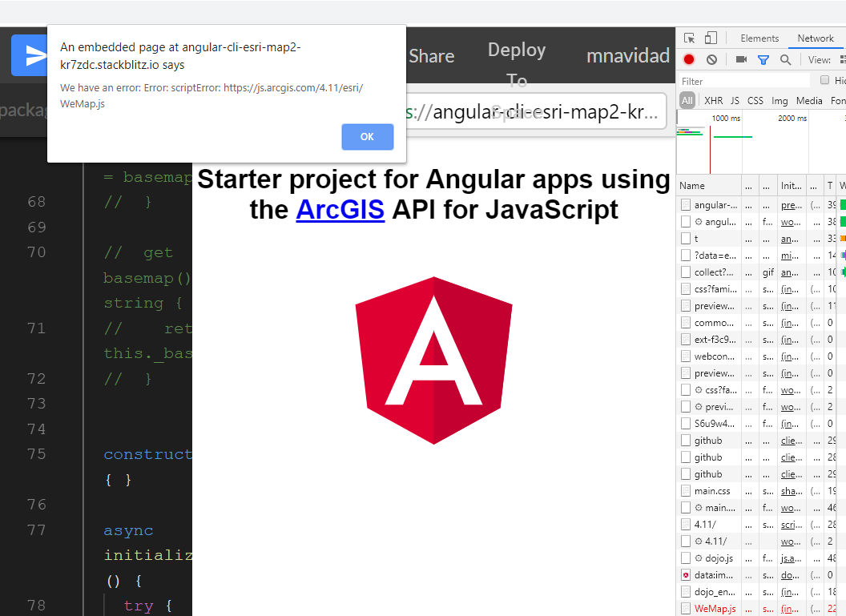Image resolution: width=846 pixels, height=616 pixels.
Task: Click the file icon of the WeMap.js row
Action: pyautogui.click(x=685, y=609)
